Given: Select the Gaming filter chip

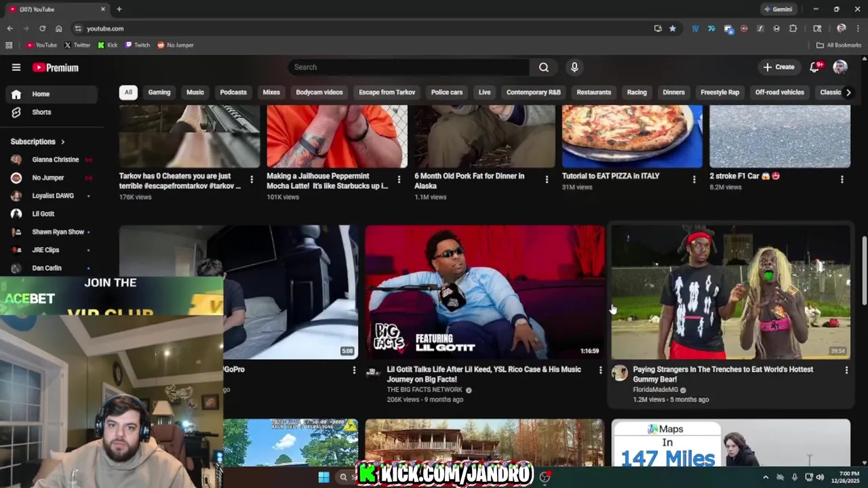Looking at the screenshot, I should pyautogui.click(x=159, y=92).
